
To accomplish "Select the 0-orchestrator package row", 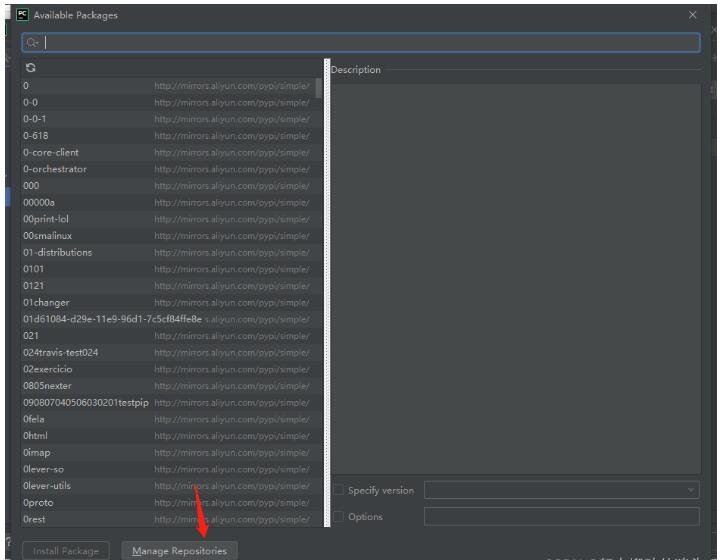I will [55, 169].
